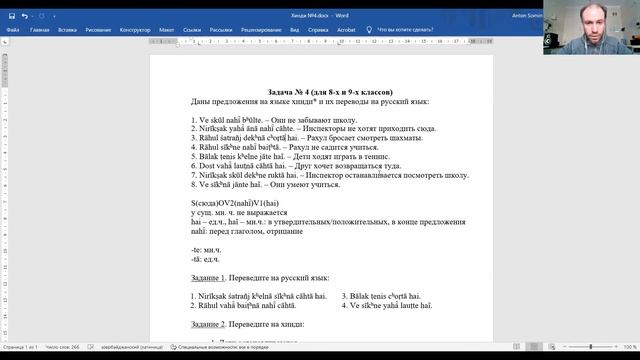Change language via 'азербайджанский (латиница)' indicator
640x360 pixels.
[132, 347]
